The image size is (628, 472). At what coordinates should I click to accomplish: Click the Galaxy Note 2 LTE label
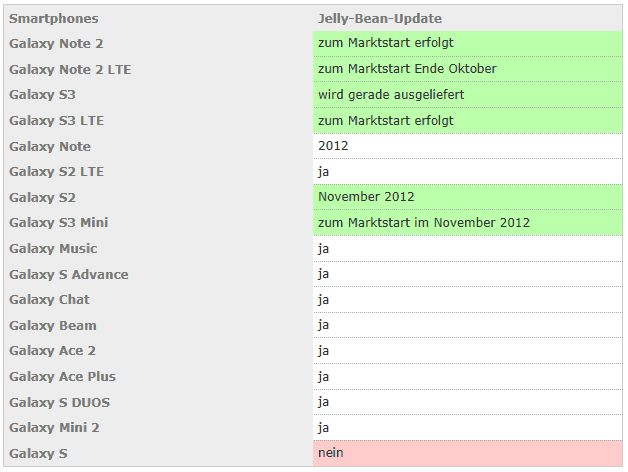click(x=70, y=69)
